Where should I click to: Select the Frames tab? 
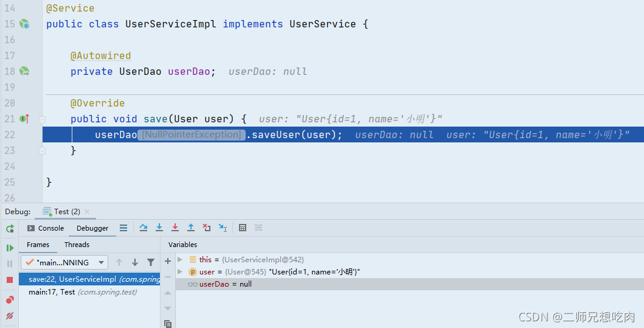(x=38, y=245)
